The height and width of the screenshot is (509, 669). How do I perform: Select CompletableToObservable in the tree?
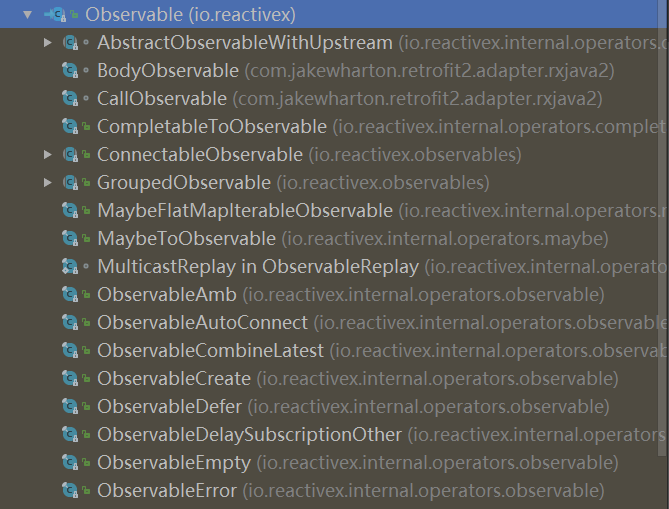[212, 127]
